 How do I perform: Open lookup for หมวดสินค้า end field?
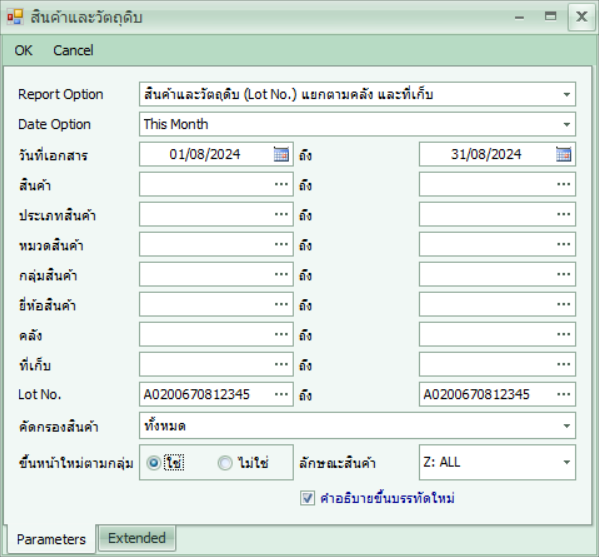pos(563,244)
